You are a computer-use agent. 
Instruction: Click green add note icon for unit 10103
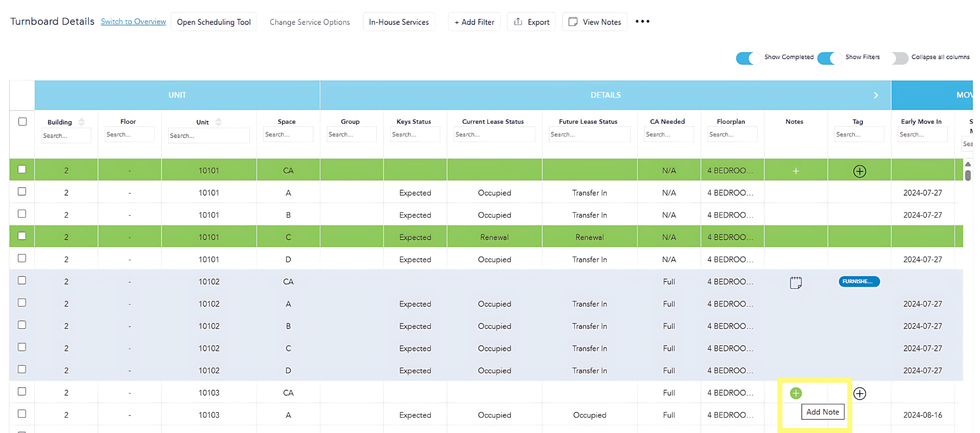click(796, 393)
